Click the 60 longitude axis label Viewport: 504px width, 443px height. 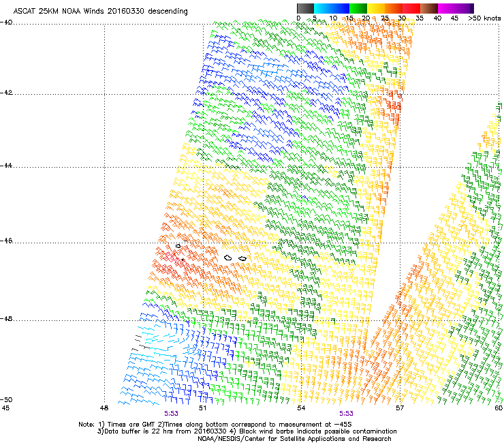coord(499,408)
